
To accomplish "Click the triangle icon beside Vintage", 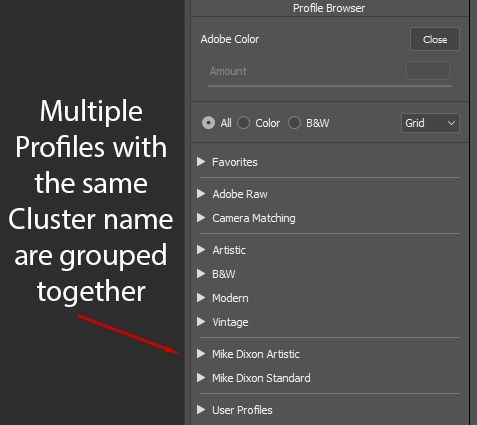I will 201,322.
